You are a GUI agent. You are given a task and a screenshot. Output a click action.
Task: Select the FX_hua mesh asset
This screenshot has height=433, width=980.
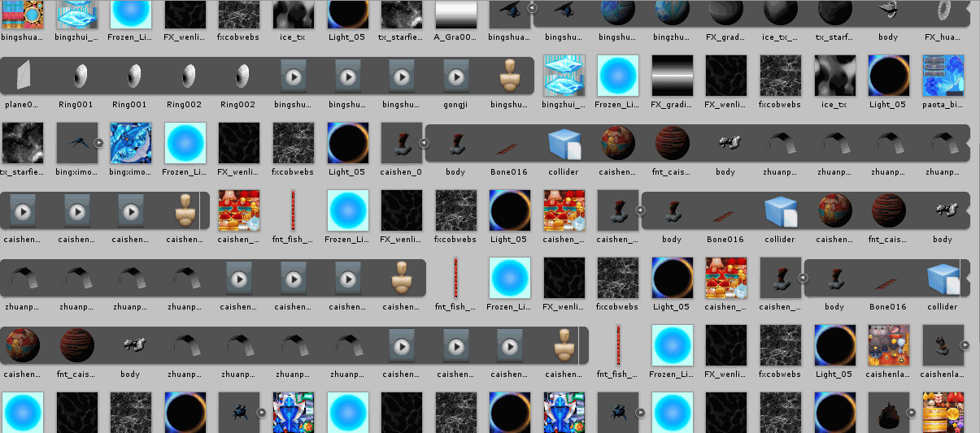click(x=942, y=13)
